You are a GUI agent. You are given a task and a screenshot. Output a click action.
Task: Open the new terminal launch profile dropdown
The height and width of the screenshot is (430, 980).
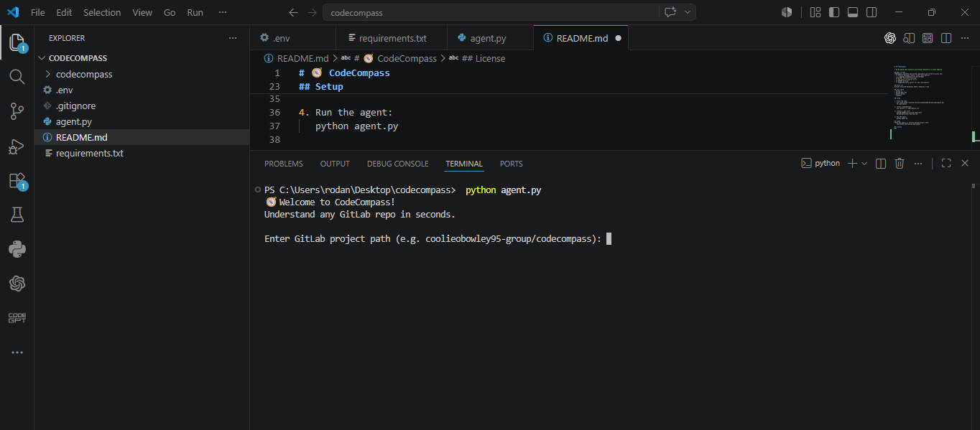pyautogui.click(x=864, y=164)
